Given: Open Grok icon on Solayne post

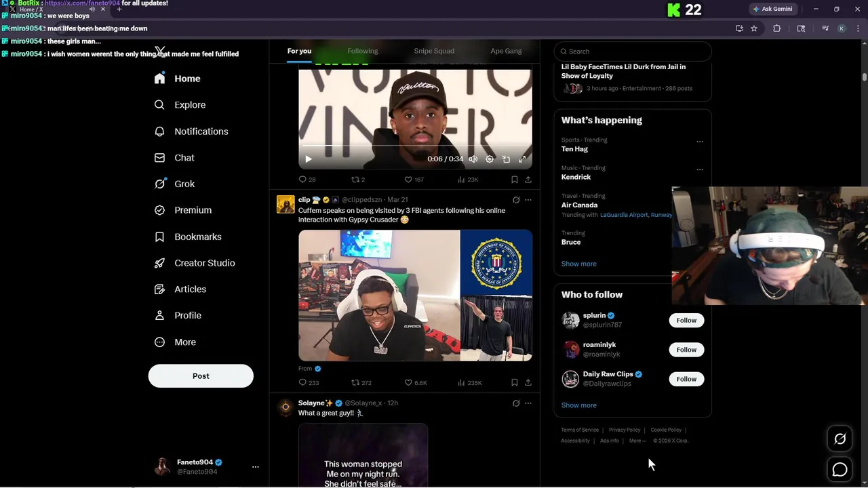Looking at the screenshot, I should pos(516,403).
